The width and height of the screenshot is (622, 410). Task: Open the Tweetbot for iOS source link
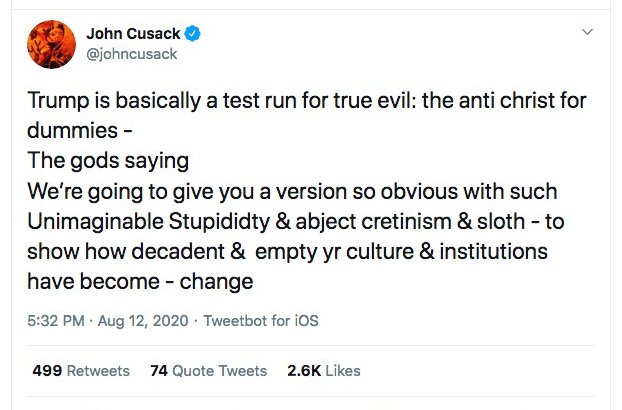260,321
